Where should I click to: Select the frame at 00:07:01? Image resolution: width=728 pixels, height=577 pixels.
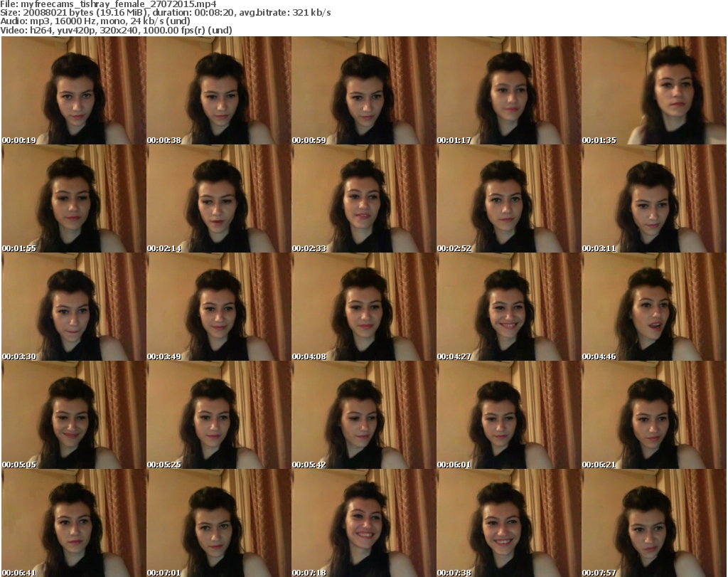[219, 523]
